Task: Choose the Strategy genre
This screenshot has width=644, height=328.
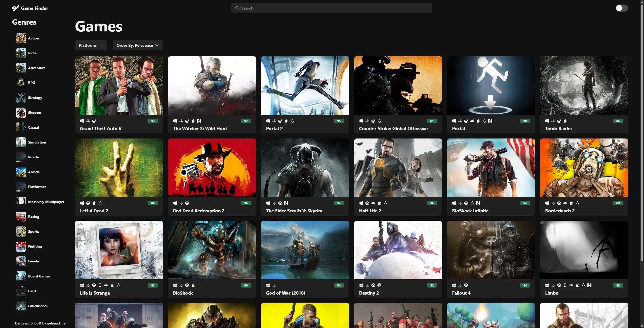Action: (x=35, y=98)
